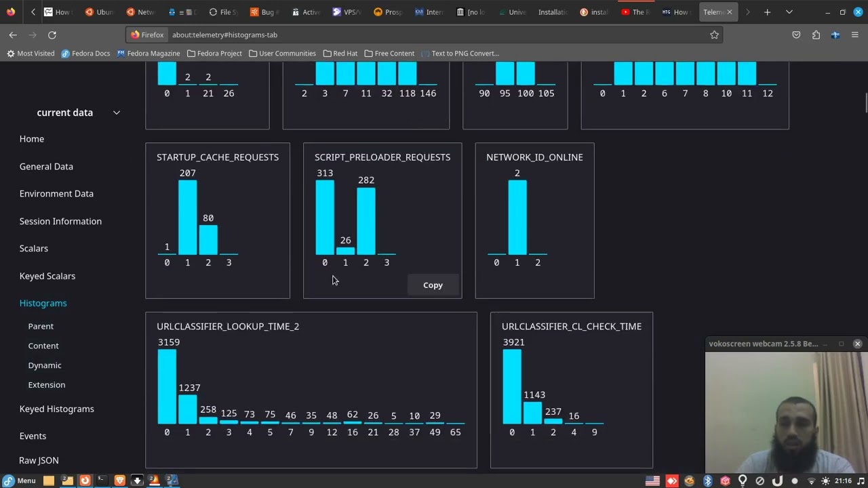This screenshot has width=868, height=488.
Task: Click the 282 bar in SCRIPT_PRELOADER_REQUESTS
Action: 366,221
